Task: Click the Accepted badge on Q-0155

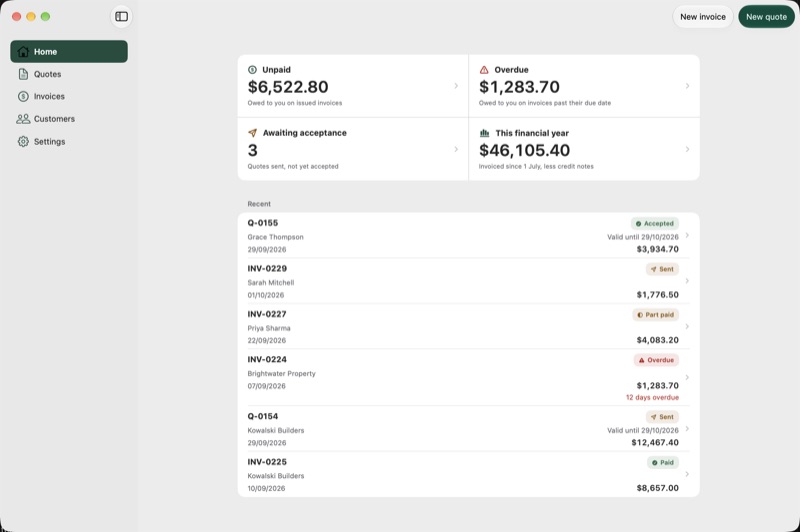Action: (655, 223)
